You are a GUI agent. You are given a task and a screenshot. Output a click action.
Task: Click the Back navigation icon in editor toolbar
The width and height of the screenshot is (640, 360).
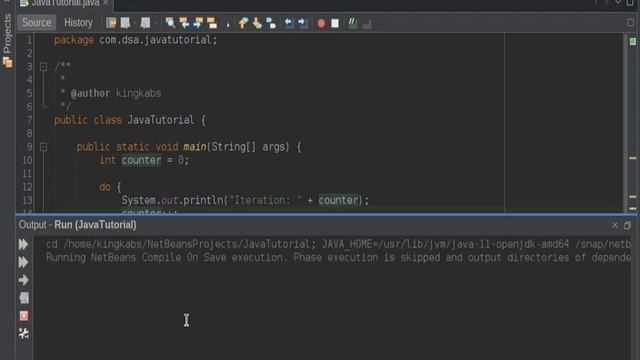pyautogui.click(x=125, y=23)
